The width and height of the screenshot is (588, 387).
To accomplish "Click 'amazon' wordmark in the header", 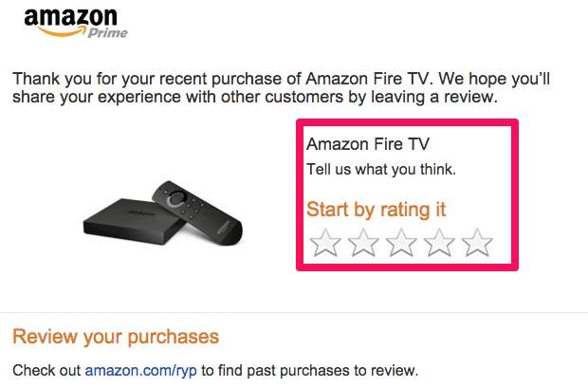I will pos(70,17).
